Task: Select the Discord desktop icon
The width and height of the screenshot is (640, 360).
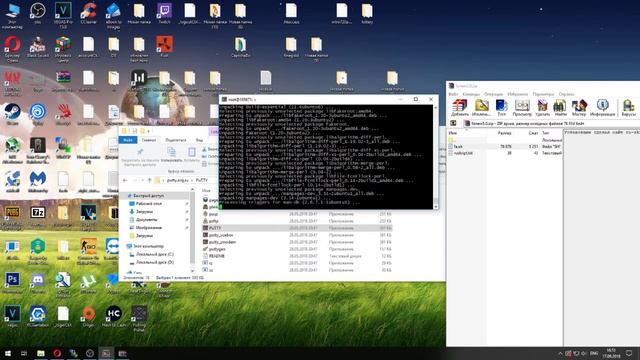Action: (x=38, y=282)
